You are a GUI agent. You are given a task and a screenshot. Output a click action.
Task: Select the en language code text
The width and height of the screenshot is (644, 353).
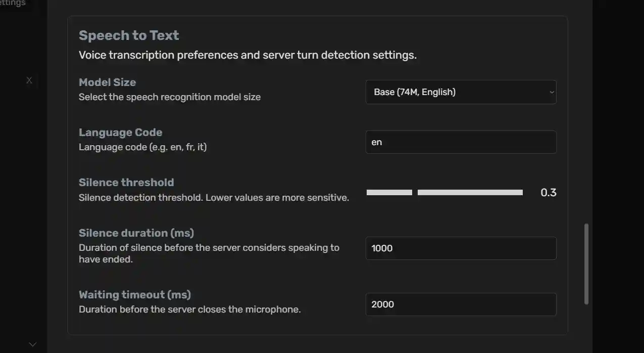[x=376, y=142]
